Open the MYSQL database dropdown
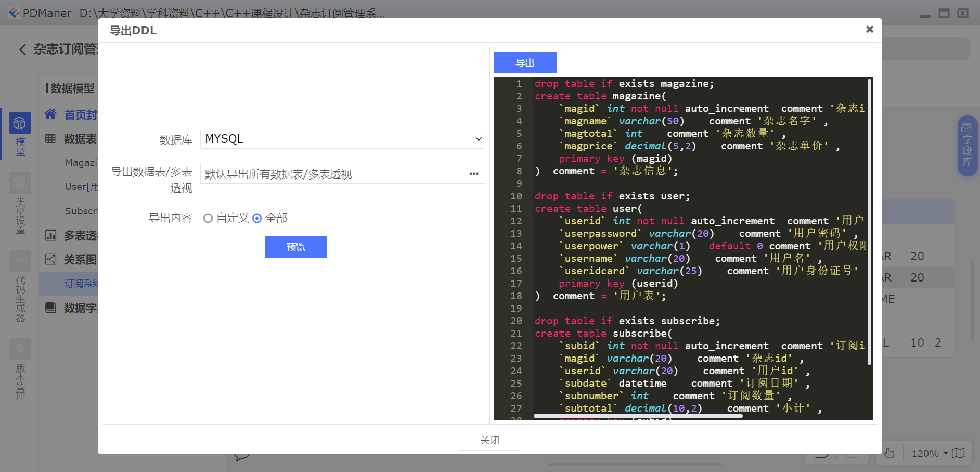This screenshot has width=980, height=472. coord(342,139)
